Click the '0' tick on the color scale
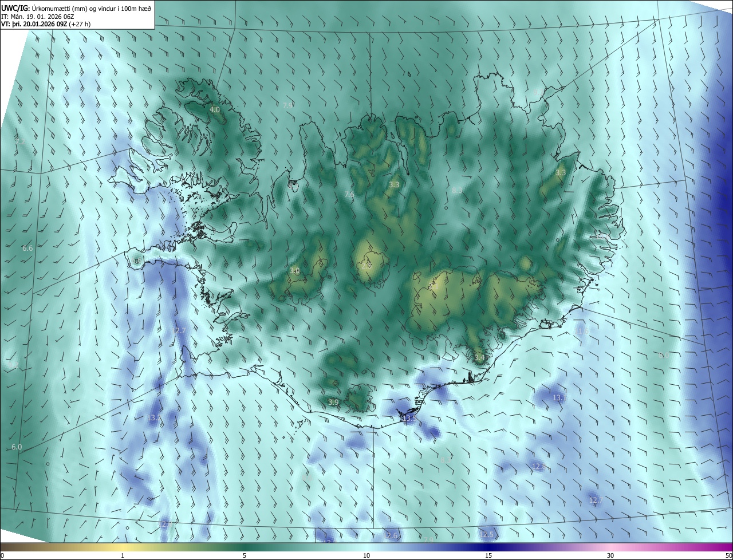733x560 pixels. tap(2, 555)
